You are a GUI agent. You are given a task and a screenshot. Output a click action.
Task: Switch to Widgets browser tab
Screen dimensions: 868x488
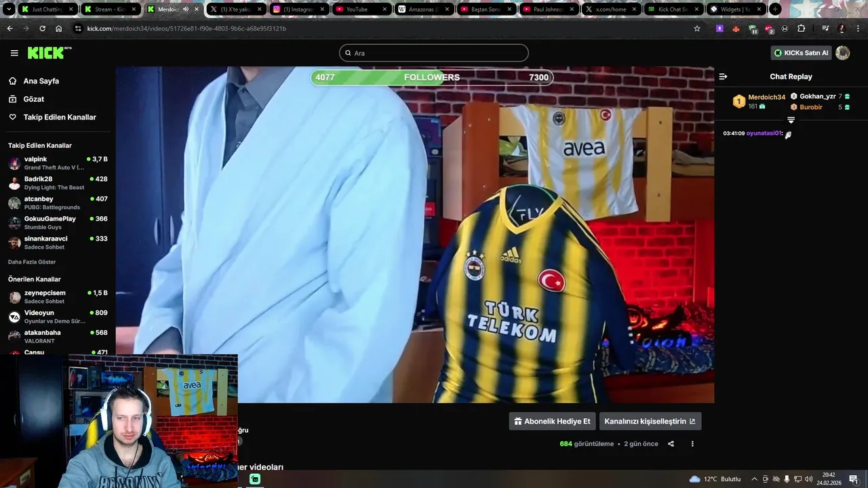point(737,9)
